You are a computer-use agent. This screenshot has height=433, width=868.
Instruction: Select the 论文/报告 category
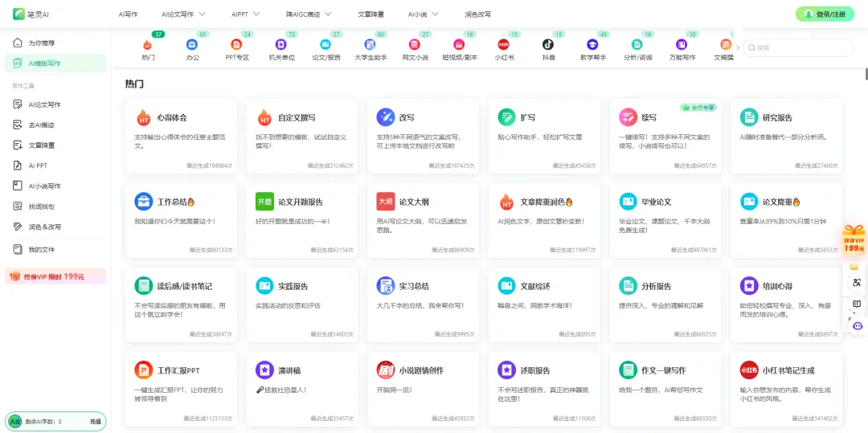[326, 47]
